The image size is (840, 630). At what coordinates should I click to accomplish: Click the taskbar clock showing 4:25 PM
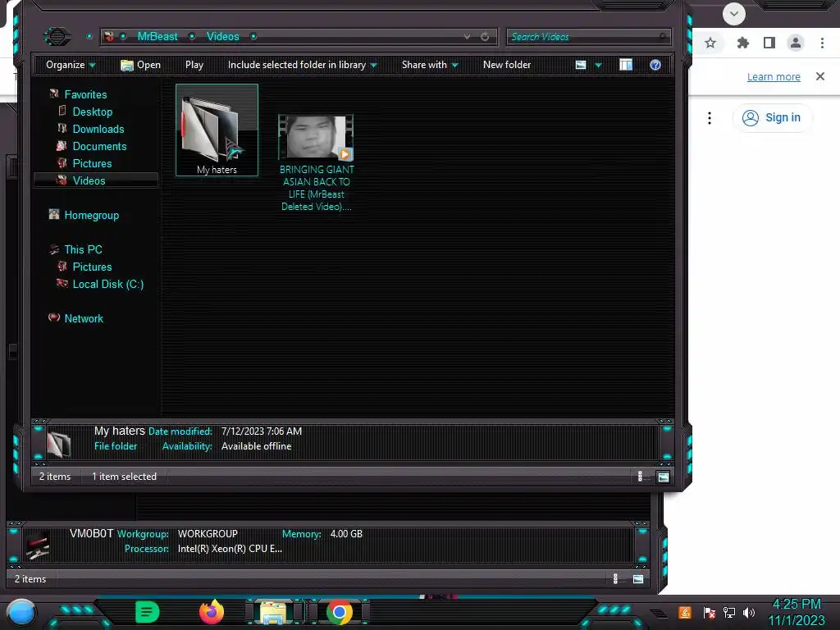(x=797, y=612)
